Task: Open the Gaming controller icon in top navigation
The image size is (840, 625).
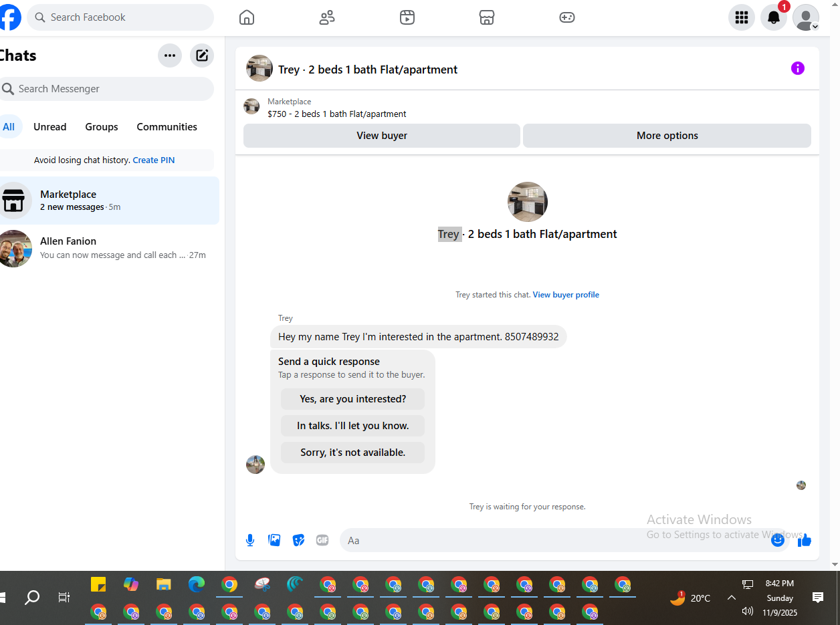Action: tap(567, 17)
